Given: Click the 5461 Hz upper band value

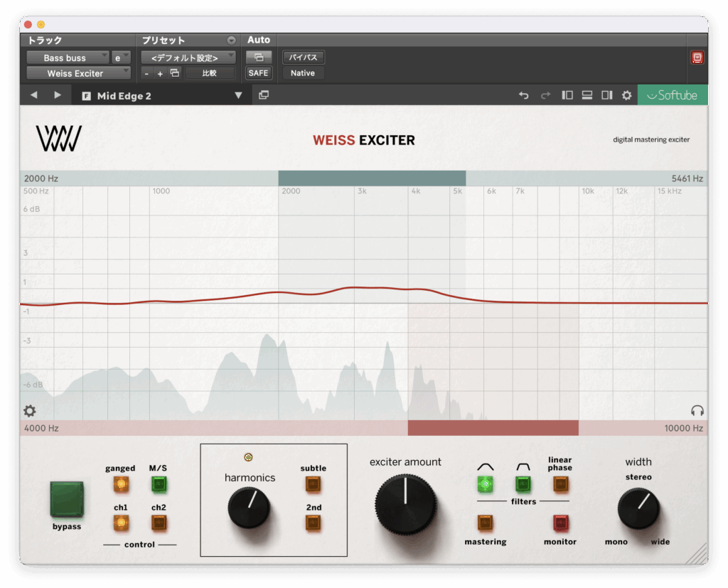Looking at the screenshot, I should (687, 178).
